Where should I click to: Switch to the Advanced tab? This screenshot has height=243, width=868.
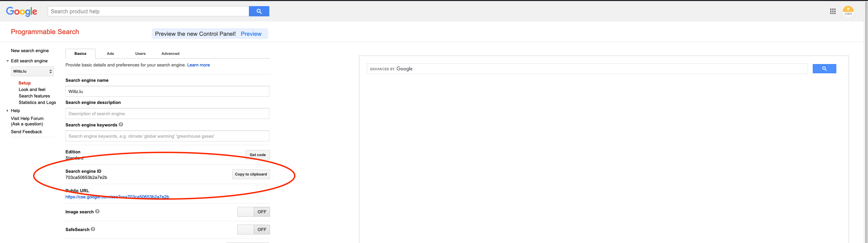point(170,54)
